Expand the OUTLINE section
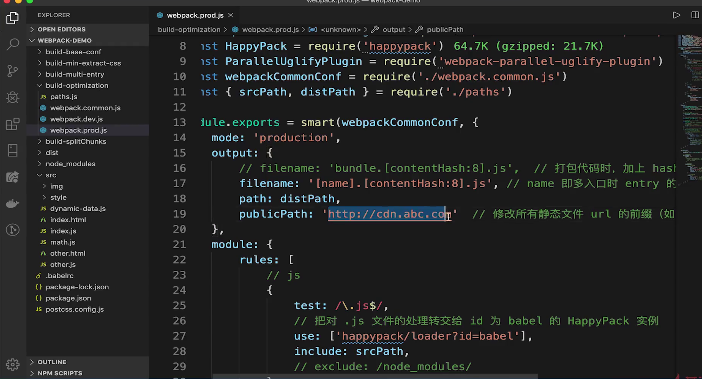Screen dimensions: 702x379 pos(88,362)
